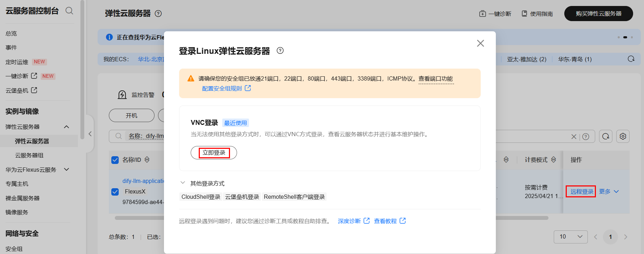Open help icon beside 弹性云服务器 title
This screenshot has height=254, width=644.
[x=158, y=14]
